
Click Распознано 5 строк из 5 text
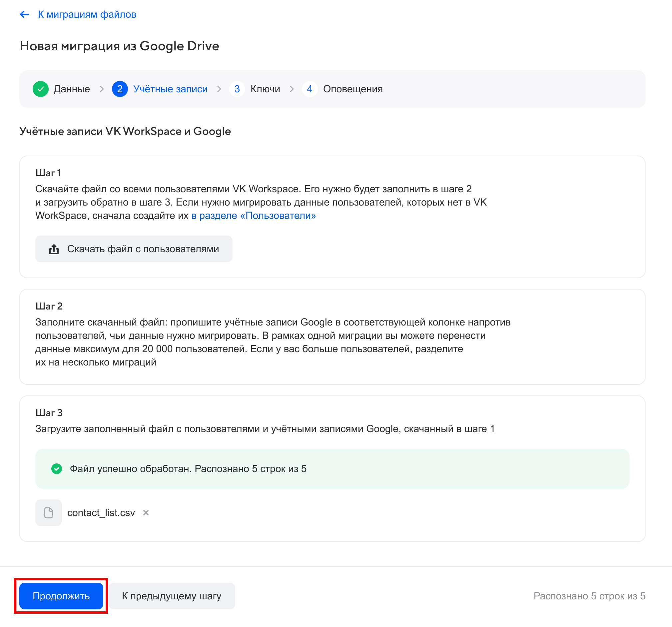[589, 596]
